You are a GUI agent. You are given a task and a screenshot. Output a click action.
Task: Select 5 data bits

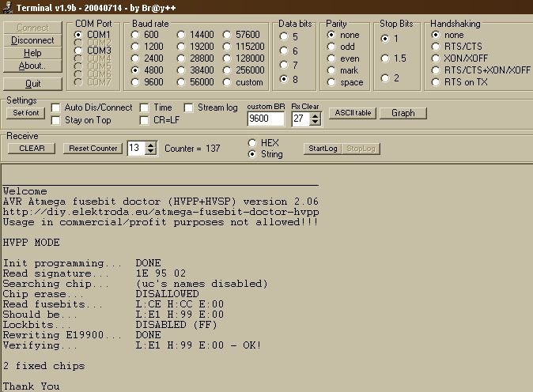[284, 36]
